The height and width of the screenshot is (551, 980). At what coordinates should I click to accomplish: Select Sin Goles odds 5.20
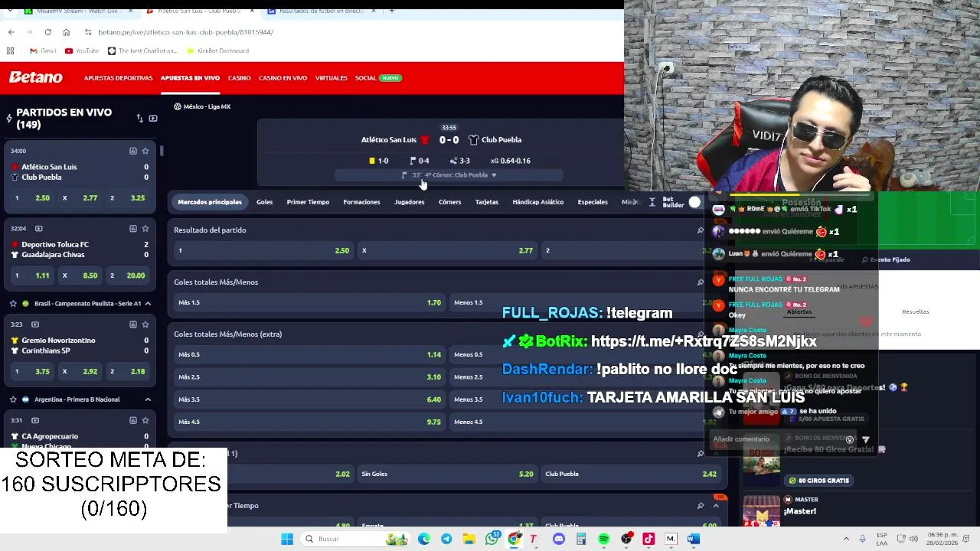447,474
